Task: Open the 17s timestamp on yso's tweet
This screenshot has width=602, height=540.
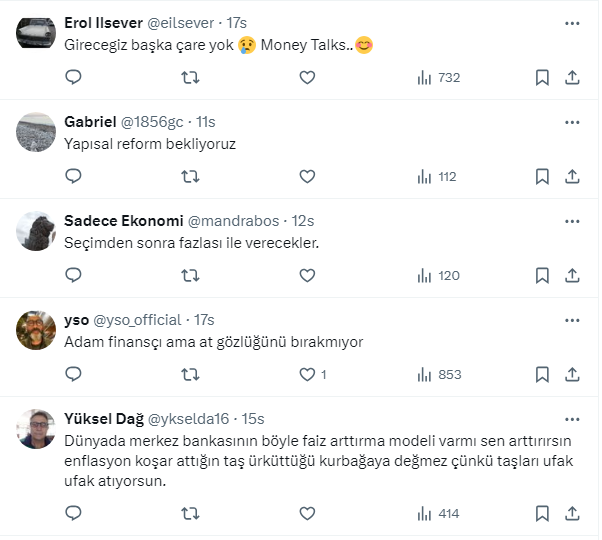Action: pos(204,320)
